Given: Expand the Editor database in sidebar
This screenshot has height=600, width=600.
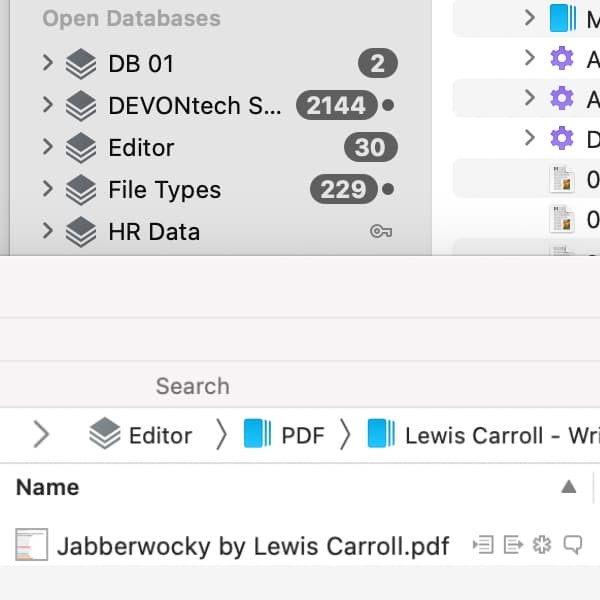Looking at the screenshot, I should (47, 147).
